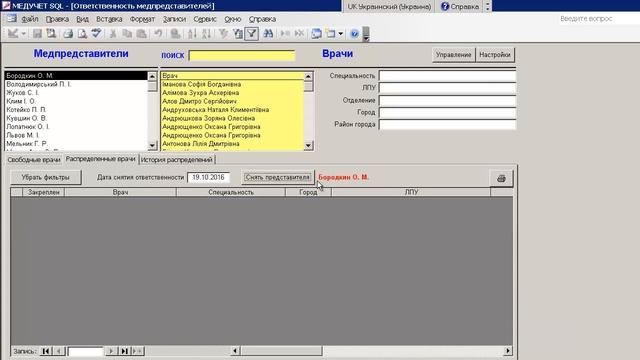Click the Cut scissors toolbar icon
Image resolution: width=640 pixels, height=360 pixels.
click(113, 33)
